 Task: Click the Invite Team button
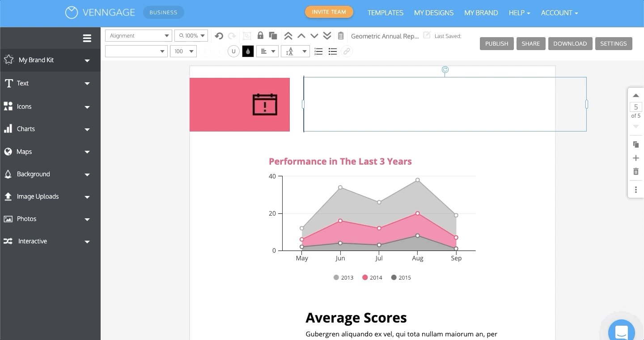pos(329,12)
